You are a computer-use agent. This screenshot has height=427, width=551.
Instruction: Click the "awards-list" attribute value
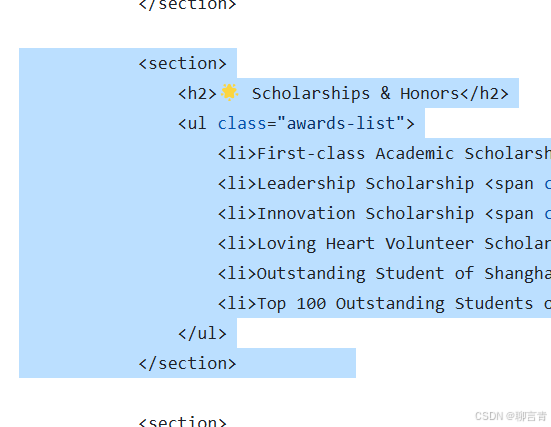(x=341, y=123)
